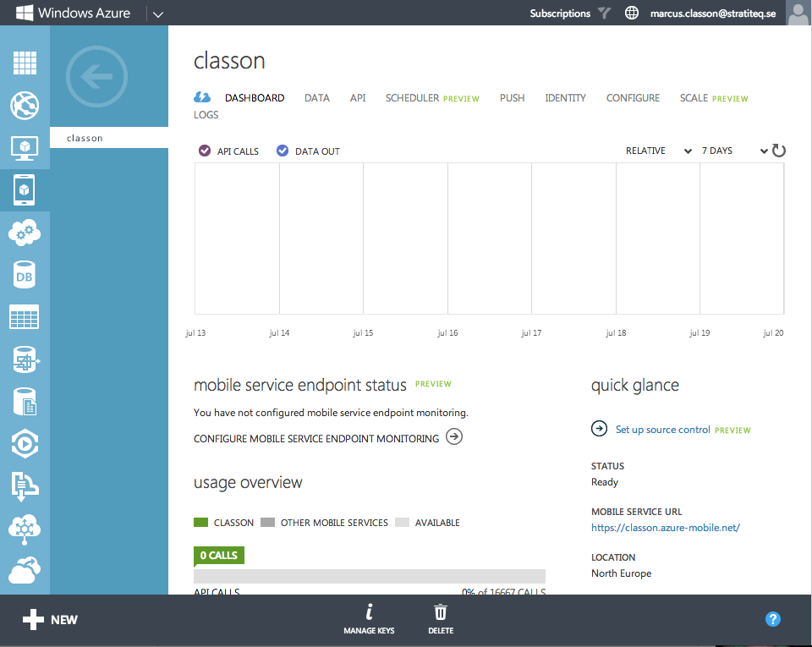
Task: Open the 7 DAYS time range dropdown
Action: pyautogui.click(x=733, y=151)
